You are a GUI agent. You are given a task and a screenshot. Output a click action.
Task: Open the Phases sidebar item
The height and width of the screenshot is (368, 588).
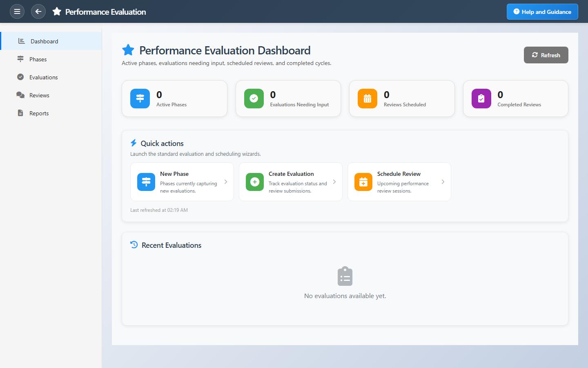[x=38, y=59]
